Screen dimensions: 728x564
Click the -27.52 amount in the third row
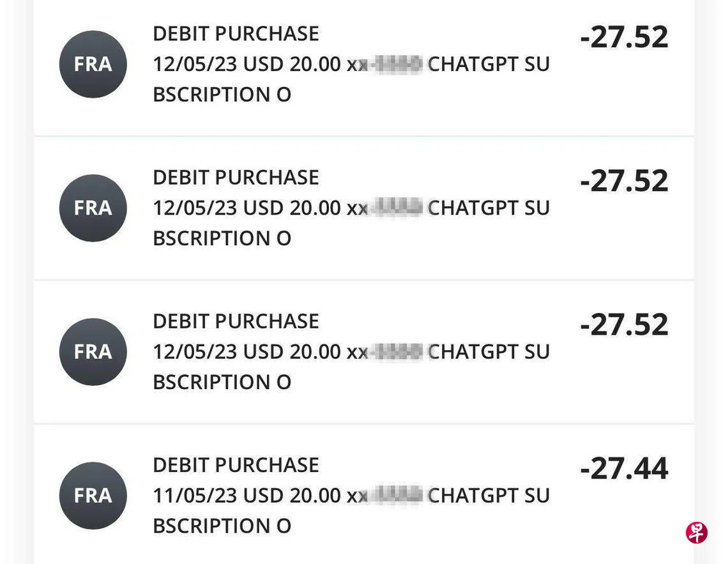(624, 324)
